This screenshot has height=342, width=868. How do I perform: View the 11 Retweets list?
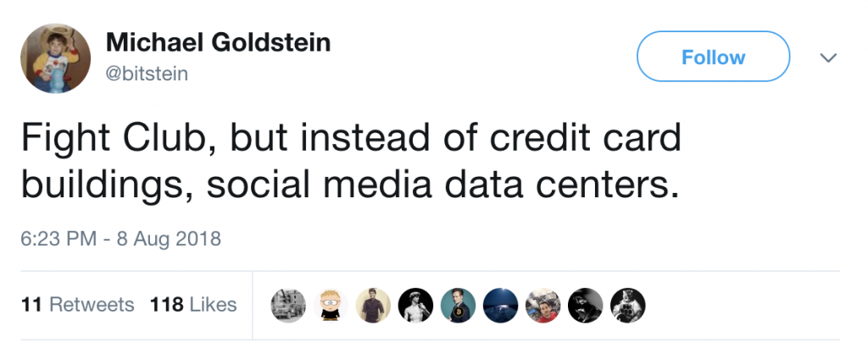77,305
